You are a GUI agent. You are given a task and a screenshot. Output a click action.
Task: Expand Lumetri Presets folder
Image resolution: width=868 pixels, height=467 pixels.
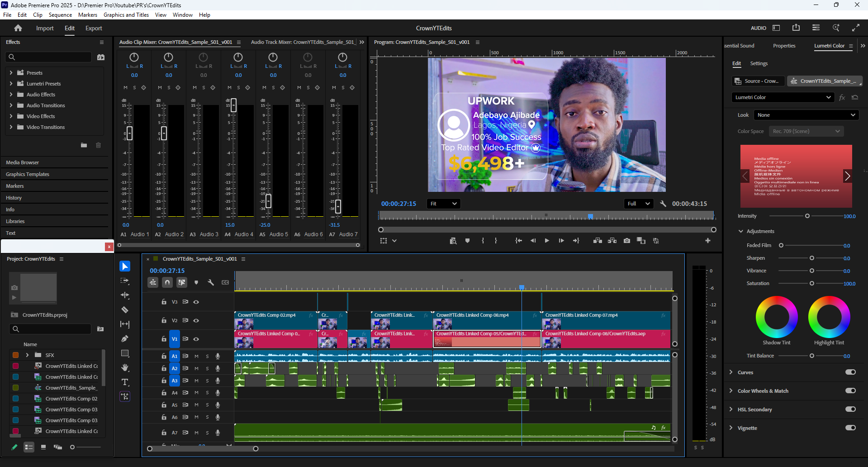[11, 83]
